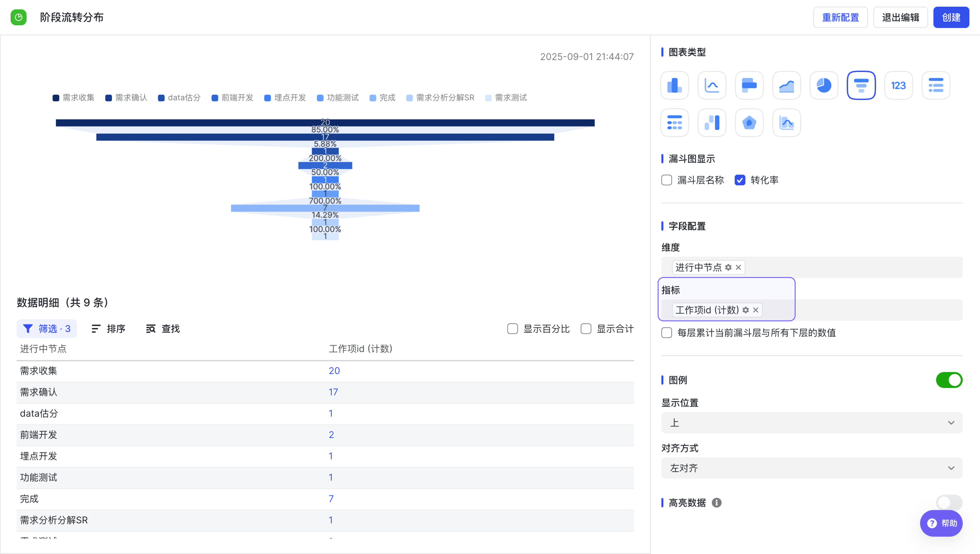Toggle the 完成 legend swatch
This screenshot has height=554, width=980.
coord(373,98)
